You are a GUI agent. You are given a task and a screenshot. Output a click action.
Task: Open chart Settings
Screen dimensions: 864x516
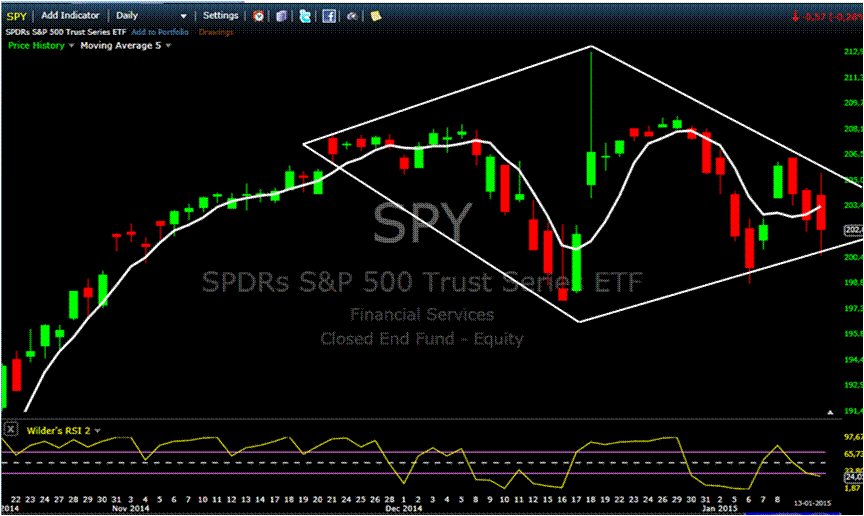(220, 15)
